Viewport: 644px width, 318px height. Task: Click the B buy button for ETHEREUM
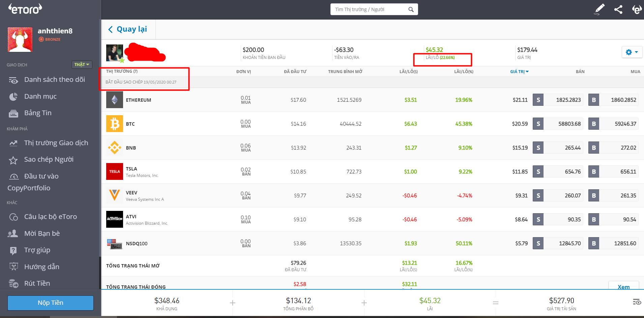[594, 100]
